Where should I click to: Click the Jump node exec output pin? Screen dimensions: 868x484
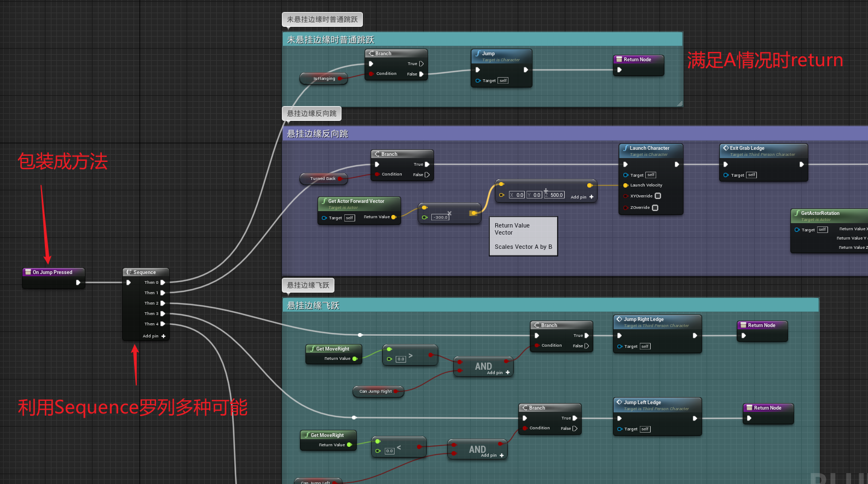(x=526, y=70)
